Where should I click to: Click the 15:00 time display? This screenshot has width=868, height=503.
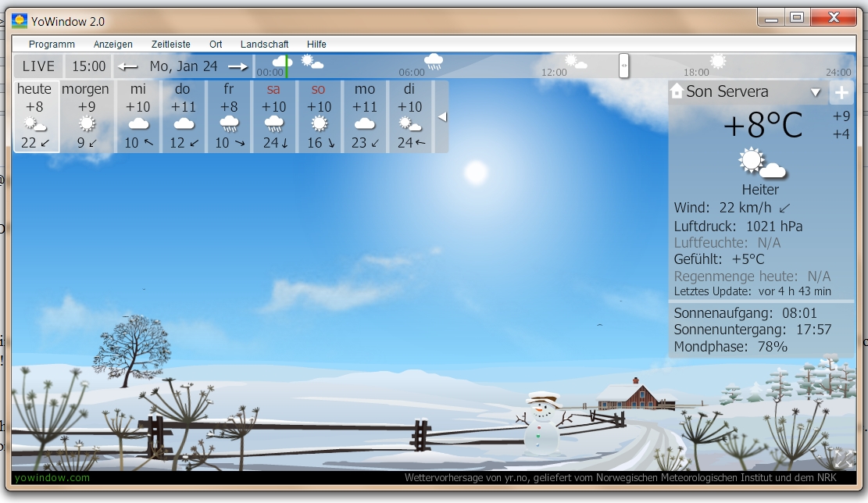[x=88, y=66]
